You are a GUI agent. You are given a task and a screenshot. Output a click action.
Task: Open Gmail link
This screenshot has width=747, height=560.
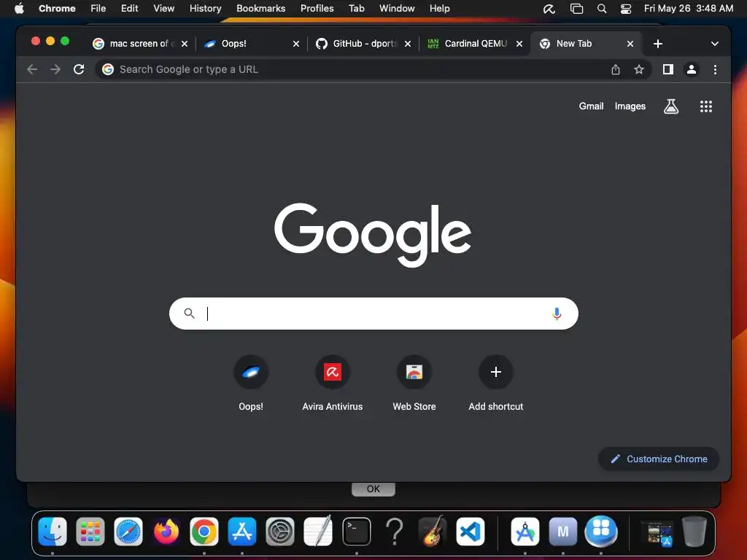(591, 106)
